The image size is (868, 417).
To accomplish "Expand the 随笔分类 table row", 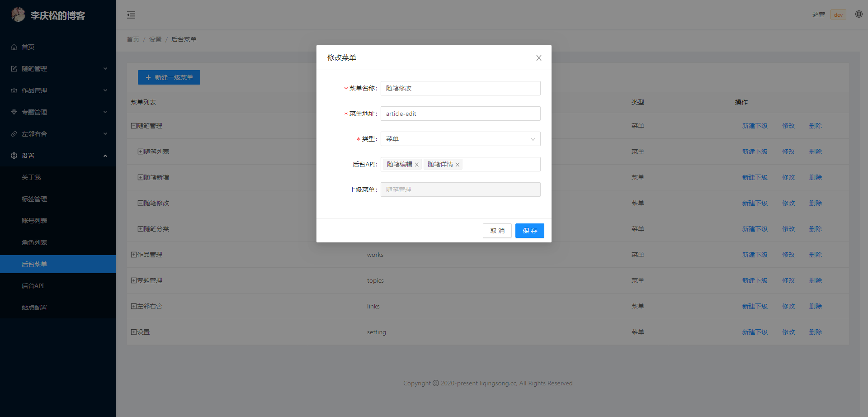I will pyautogui.click(x=141, y=229).
